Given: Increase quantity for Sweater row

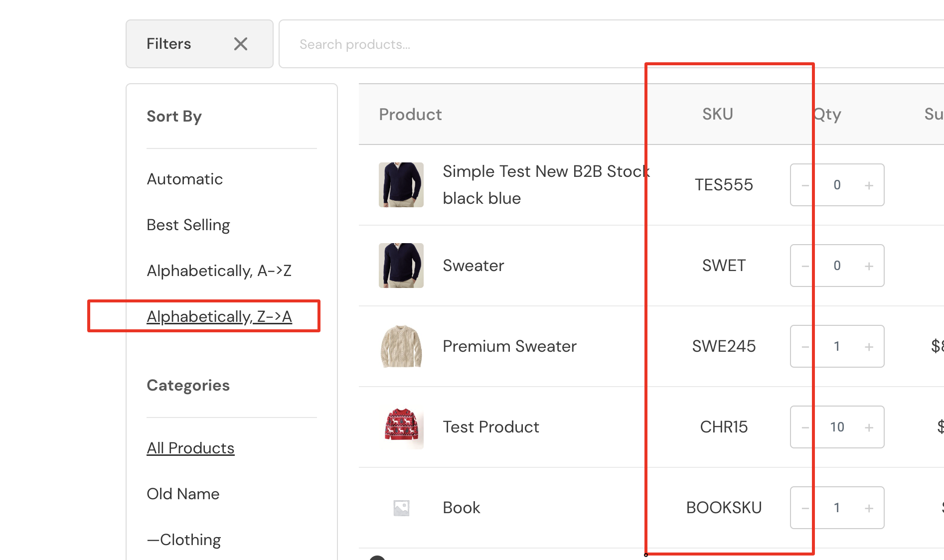Looking at the screenshot, I should [869, 266].
